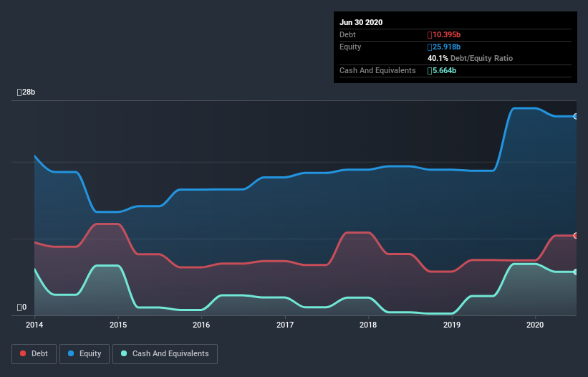The height and width of the screenshot is (377, 588).
Task: Click the 0 y-axis label
Action: [x=21, y=307]
